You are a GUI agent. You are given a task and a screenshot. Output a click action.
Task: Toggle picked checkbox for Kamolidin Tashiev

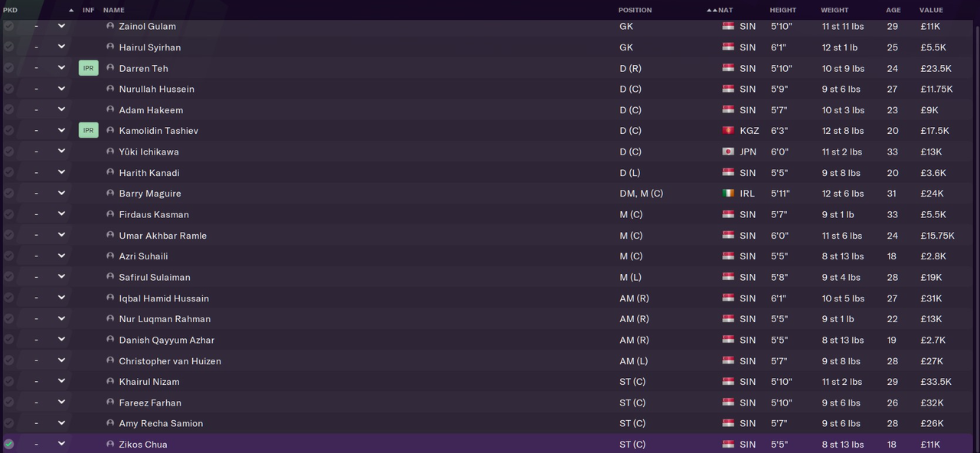8,131
